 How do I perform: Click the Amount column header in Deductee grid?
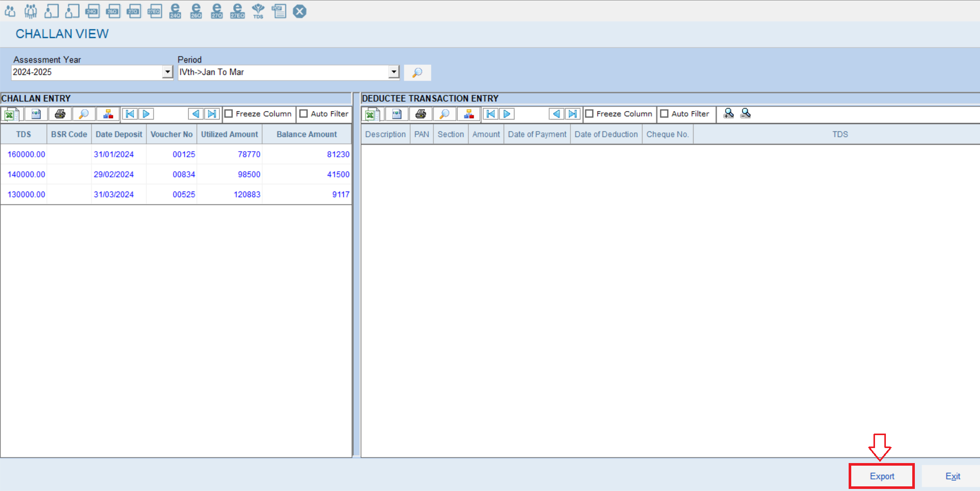coord(486,135)
